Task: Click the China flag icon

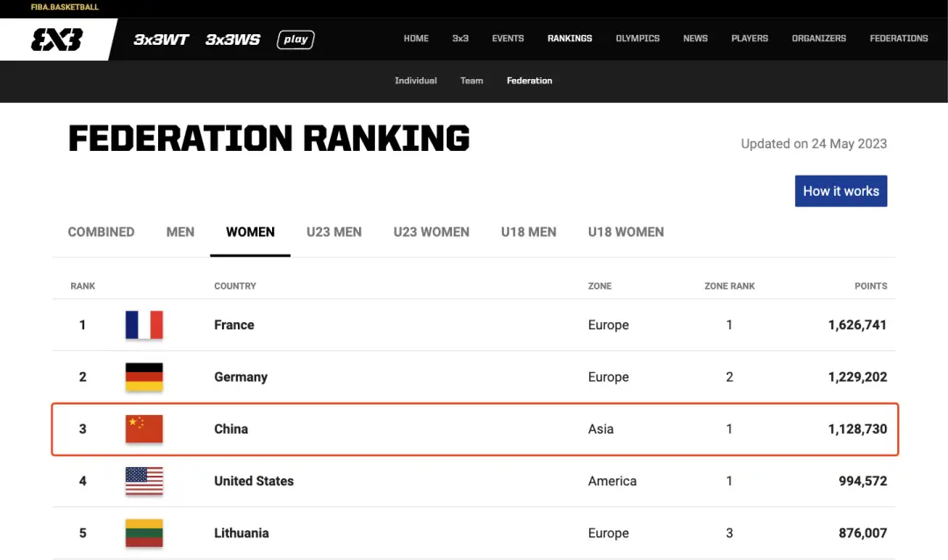Action: (x=144, y=428)
